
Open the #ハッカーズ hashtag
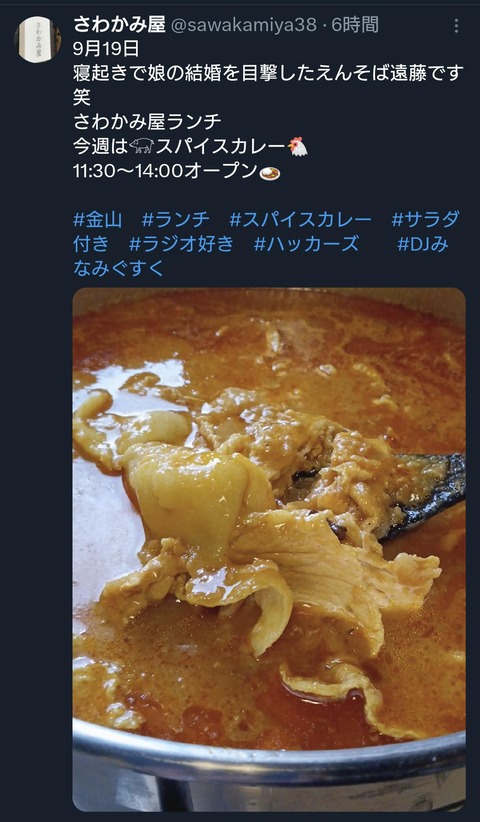click(307, 244)
